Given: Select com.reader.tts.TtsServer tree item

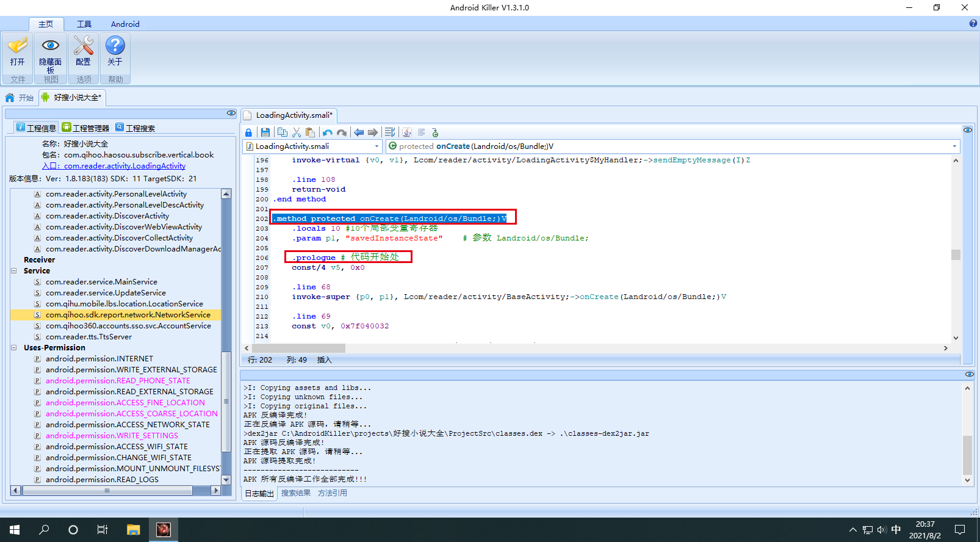Looking at the screenshot, I should click(88, 337).
